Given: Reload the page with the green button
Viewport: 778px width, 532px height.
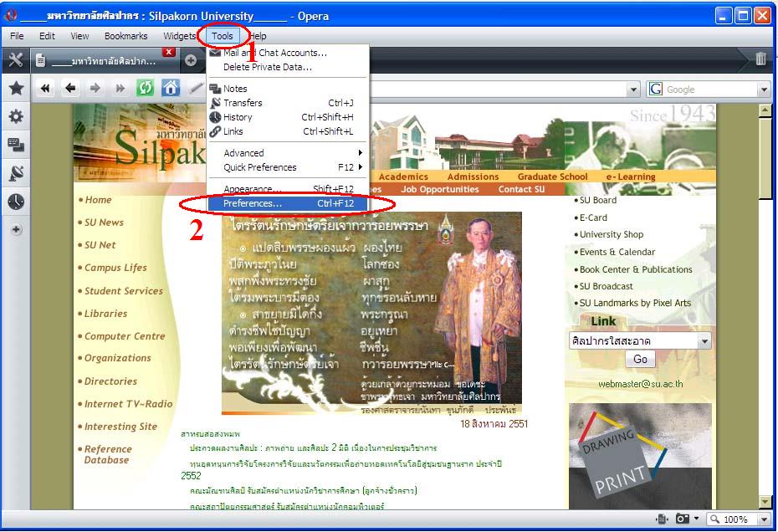Looking at the screenshot, I should 146,89.
